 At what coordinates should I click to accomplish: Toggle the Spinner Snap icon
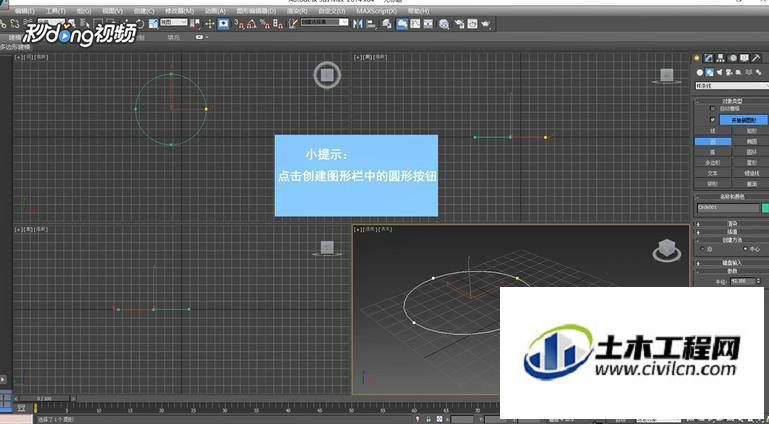pos(278,24)
